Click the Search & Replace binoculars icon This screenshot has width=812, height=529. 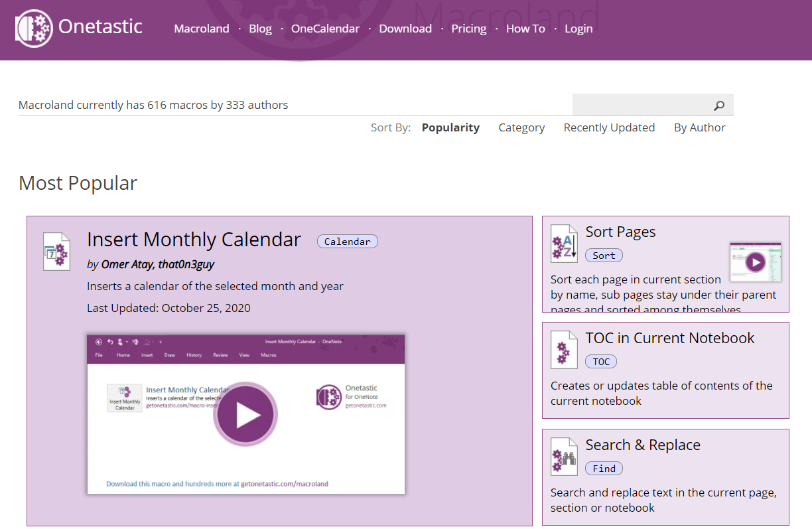click(565, 457)
